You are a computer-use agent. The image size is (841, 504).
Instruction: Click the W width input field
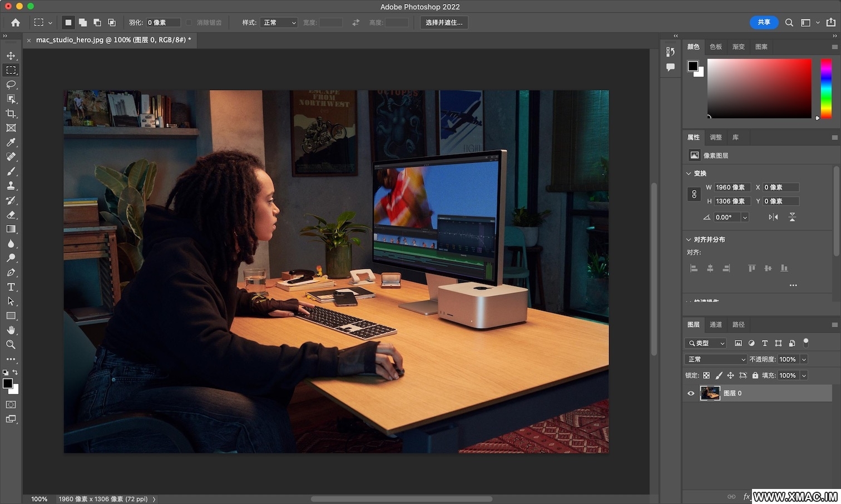pos(731,187)
